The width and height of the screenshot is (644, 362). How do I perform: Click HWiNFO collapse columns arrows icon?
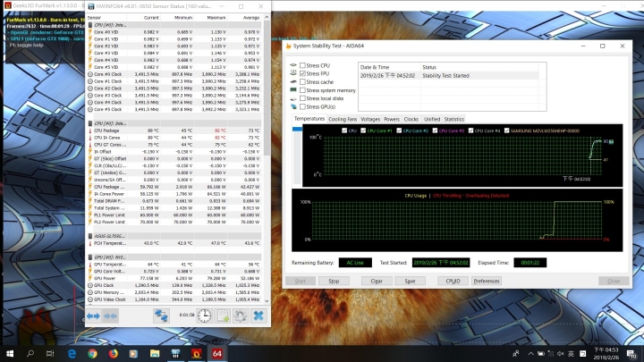[x=111, y=316]
